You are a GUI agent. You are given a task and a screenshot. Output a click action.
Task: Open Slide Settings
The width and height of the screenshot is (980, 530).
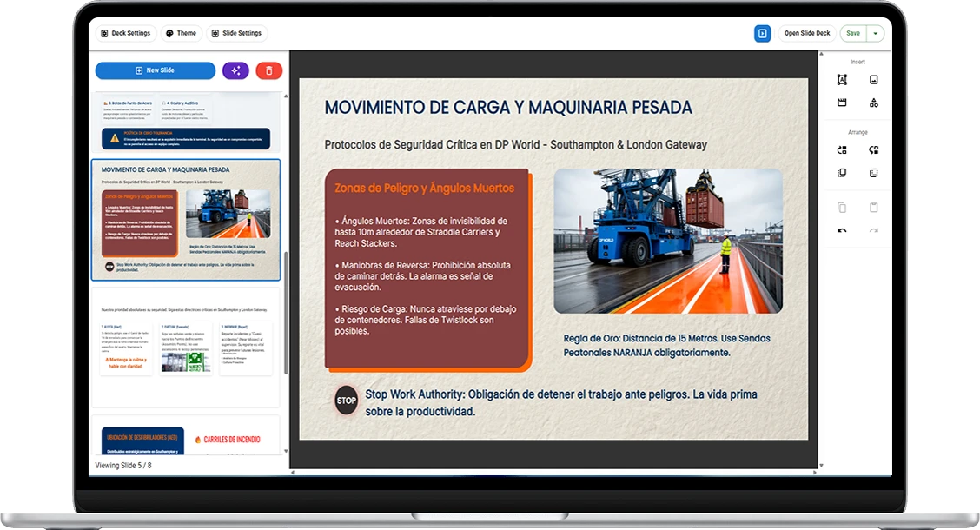click(236, 33)
